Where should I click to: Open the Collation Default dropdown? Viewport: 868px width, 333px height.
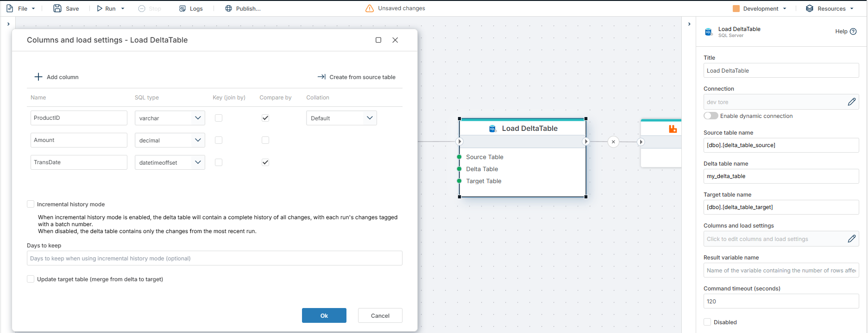[341, 118]
